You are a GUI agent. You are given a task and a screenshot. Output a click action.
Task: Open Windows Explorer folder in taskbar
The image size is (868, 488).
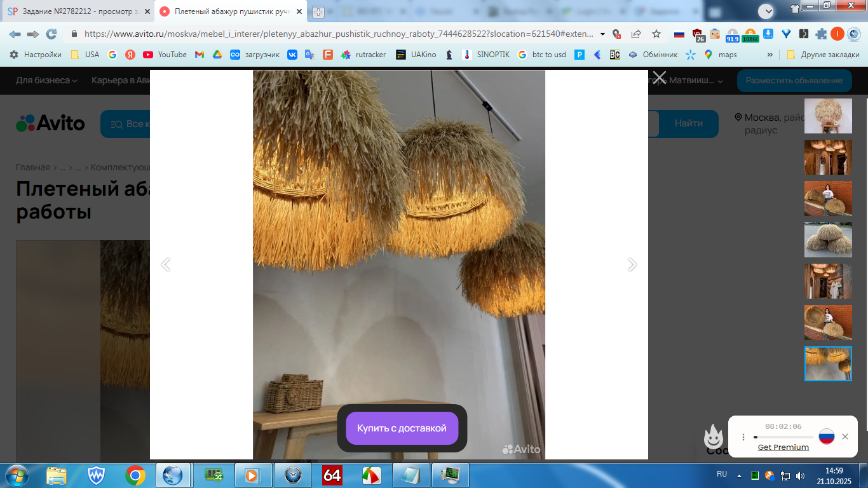57,475
